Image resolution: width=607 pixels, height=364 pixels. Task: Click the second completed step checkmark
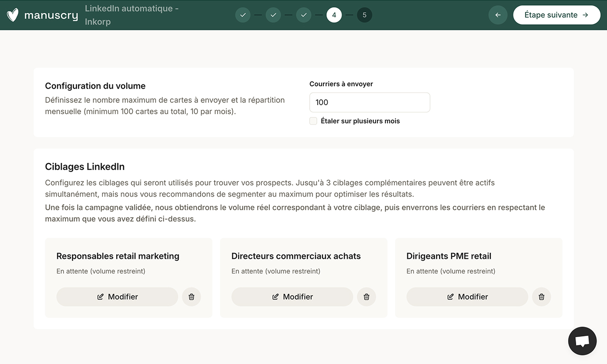tap(273, 15)
